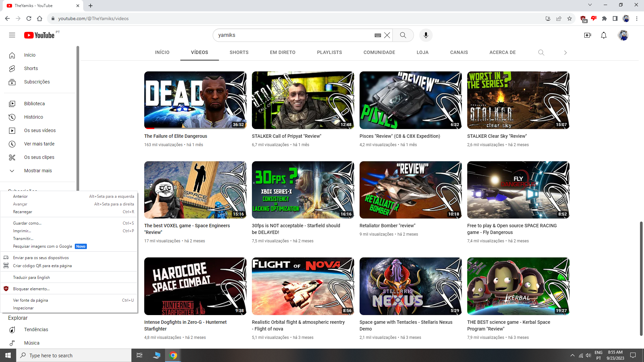Image resolution: width=644 pixels, height=362 pixels.
Task: Click the page vertical scrollbar thumb
Action: tap(641, 278)
